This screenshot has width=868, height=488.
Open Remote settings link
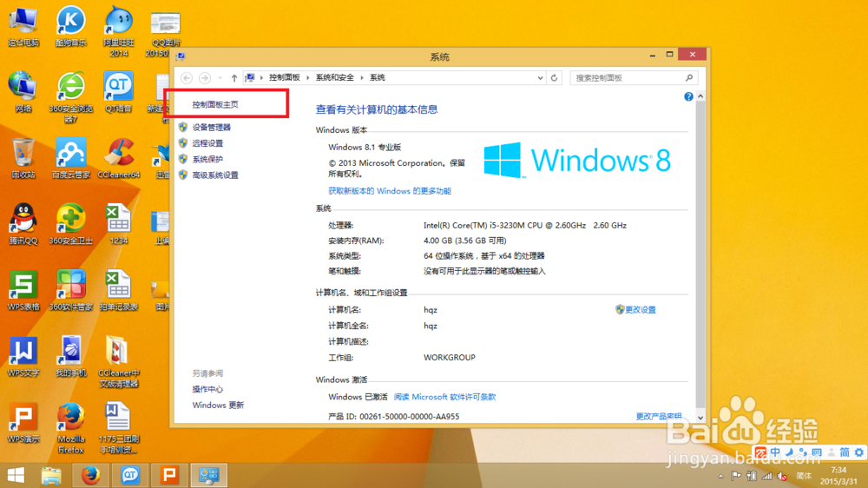pos(207,143)
